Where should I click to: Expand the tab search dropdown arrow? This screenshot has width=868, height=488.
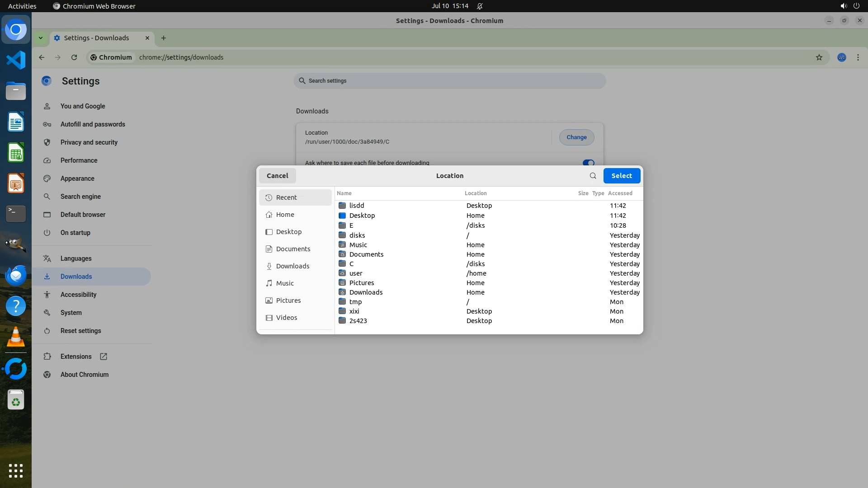[x=41, y=38]
